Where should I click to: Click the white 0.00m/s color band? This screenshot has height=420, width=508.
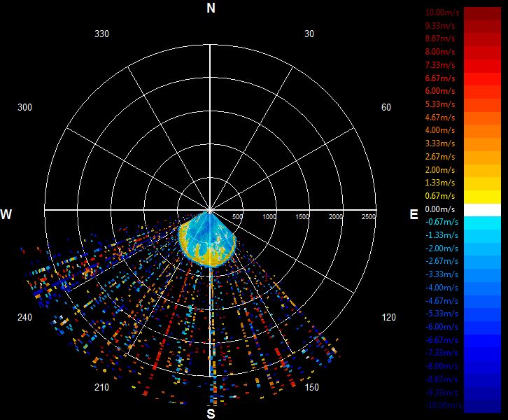coord(482,210)
